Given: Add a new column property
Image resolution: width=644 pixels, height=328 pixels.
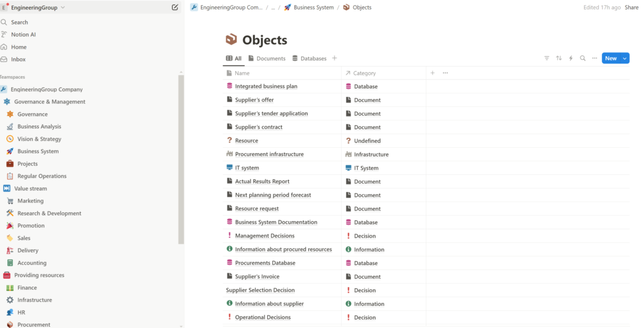Looking at the screenshot, I should pos(433,73).
